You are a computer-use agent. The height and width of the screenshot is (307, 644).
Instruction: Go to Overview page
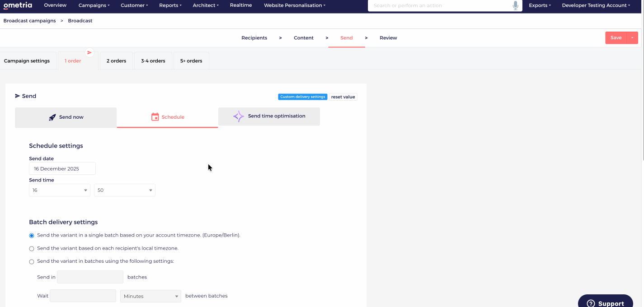tap(55, 5)
